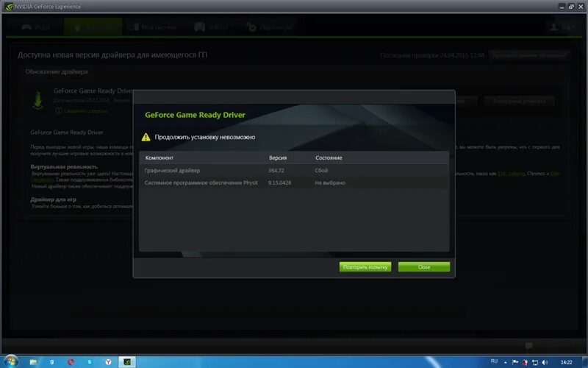This screenshot has height=368, width=588.
Task: Click the Не выбрано status cell
Action: tap(330, 183)
